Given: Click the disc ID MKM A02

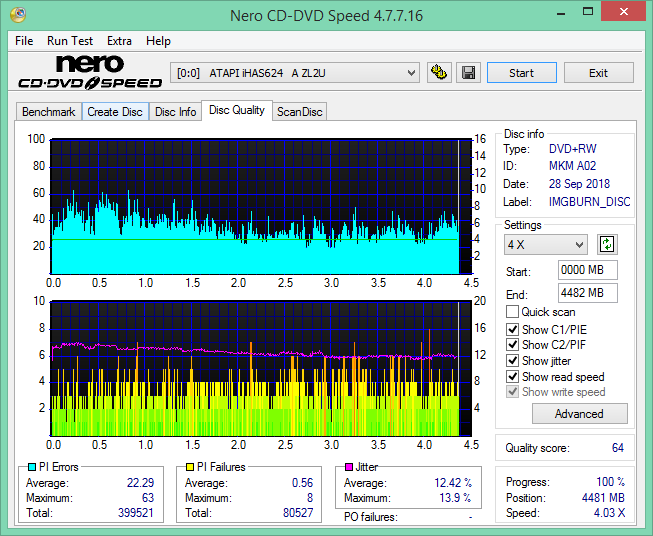Looking at the screenshot, I should (x=572, y=166).
